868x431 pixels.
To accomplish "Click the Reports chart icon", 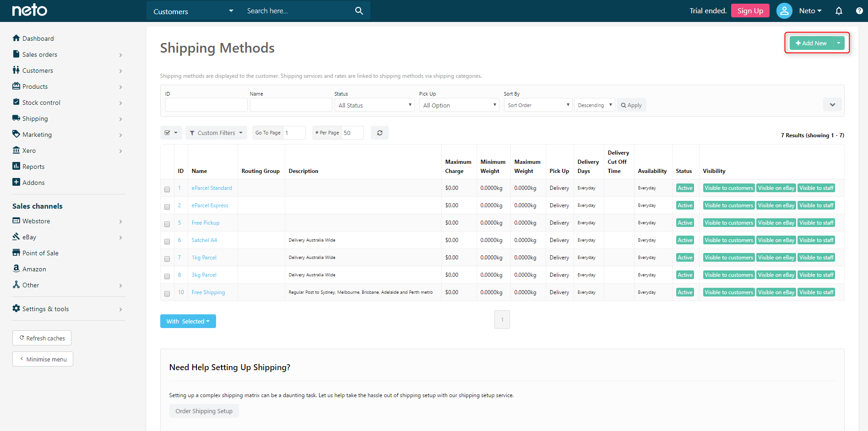I will point(16,166).
